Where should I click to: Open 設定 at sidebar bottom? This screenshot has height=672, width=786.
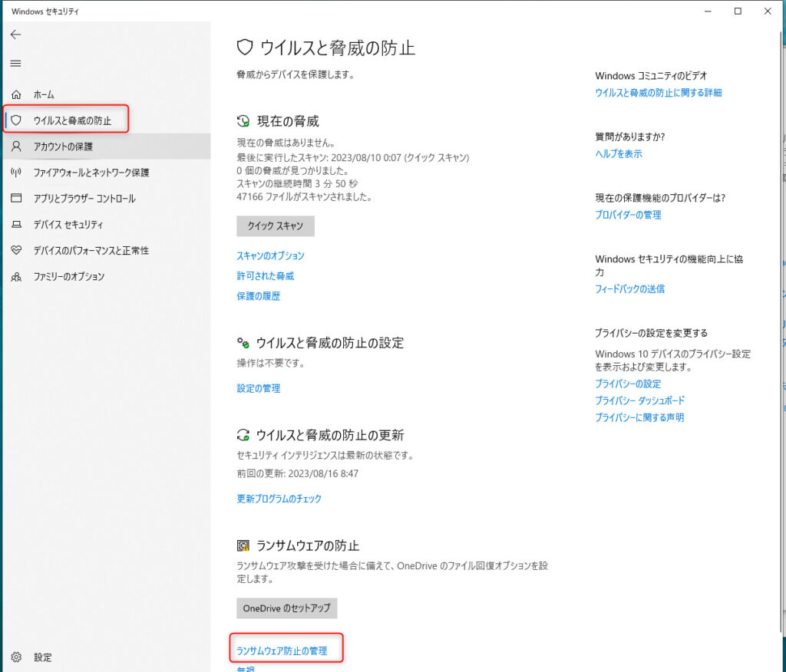[x=107, y=657]
